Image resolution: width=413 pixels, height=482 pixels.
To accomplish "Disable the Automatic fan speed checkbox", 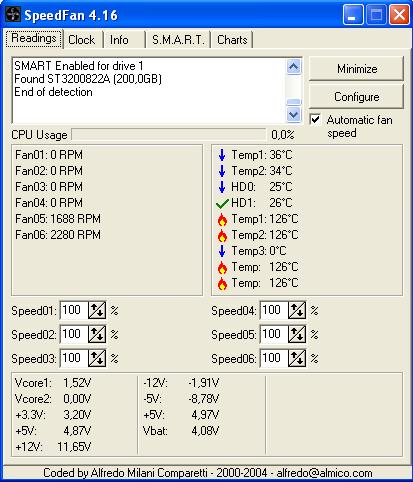I will pyautogui.click(x=315, y=120).
